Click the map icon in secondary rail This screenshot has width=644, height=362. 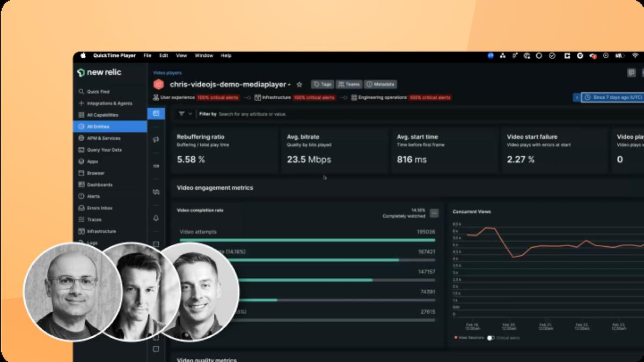click(156, 191)
